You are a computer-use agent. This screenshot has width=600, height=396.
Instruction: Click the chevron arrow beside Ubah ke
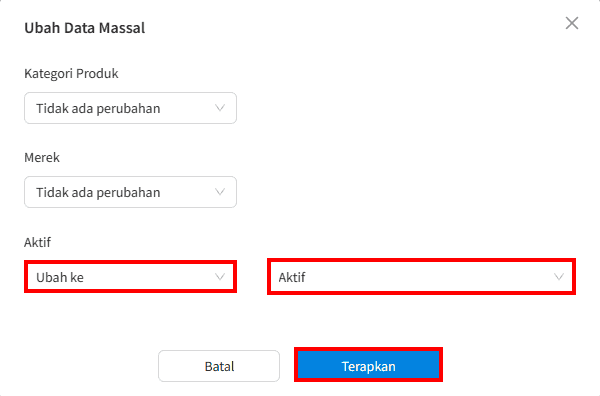[x=220, y=277]
